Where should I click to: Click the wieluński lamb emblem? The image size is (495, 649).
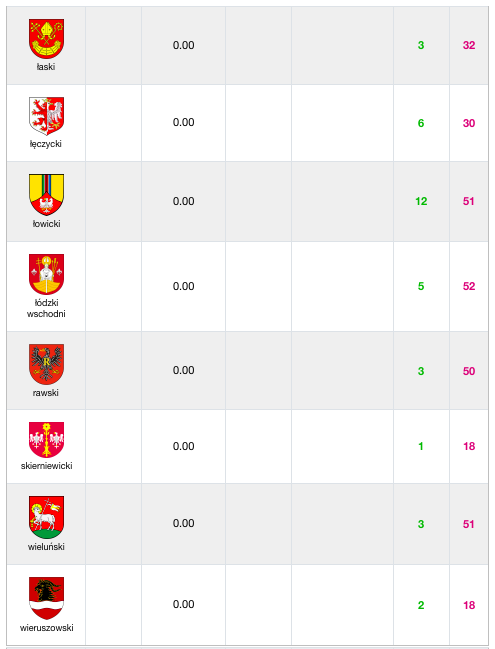[x=46, y=517]
